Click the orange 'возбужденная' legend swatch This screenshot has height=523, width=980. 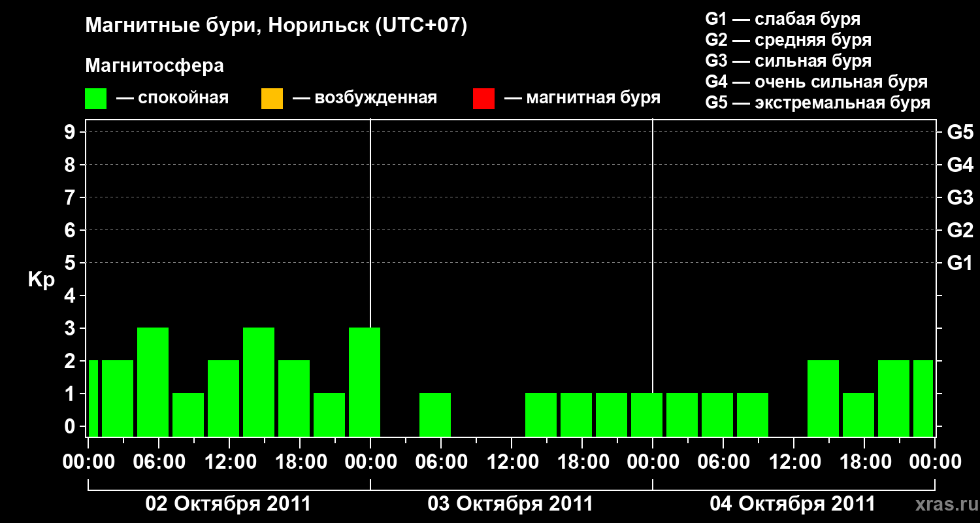272,98
